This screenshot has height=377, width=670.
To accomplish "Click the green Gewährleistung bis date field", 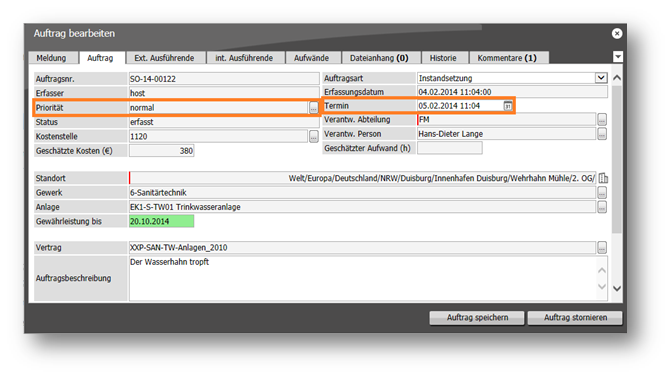I will pos(162,221).
